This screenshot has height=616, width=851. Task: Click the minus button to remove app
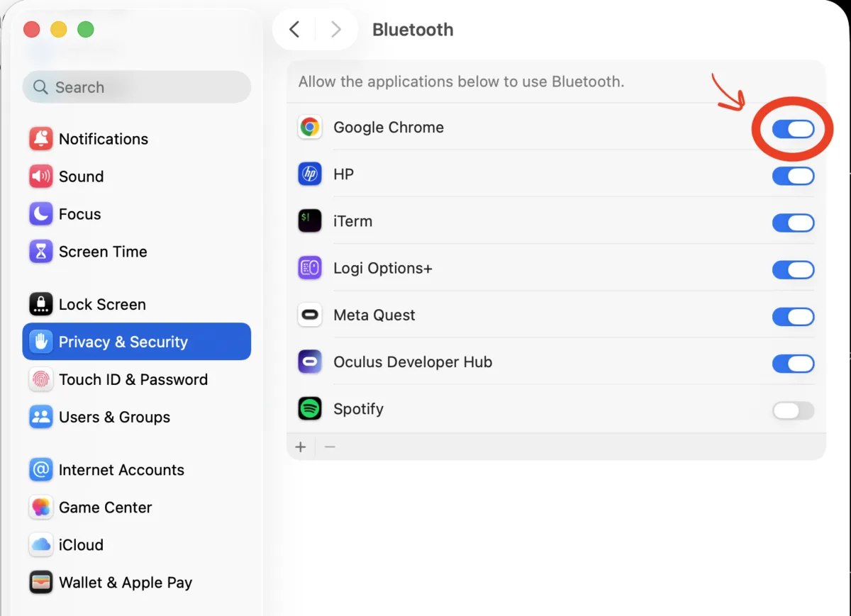(330, 447)
